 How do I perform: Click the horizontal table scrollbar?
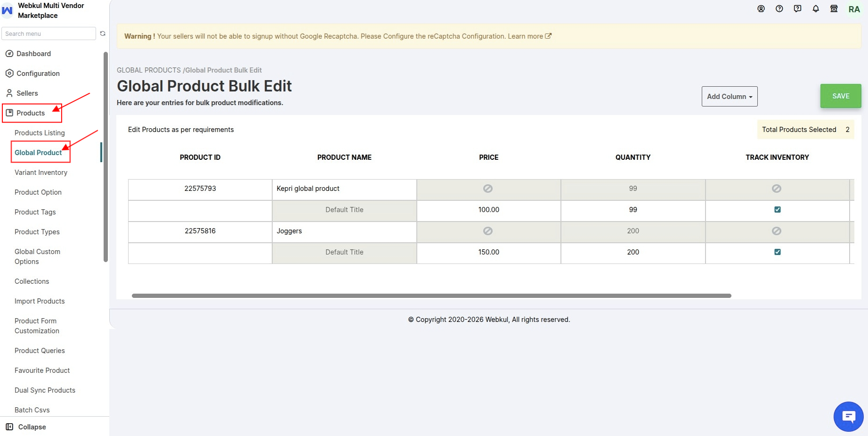pyautogui.click(x=431, y=296)
